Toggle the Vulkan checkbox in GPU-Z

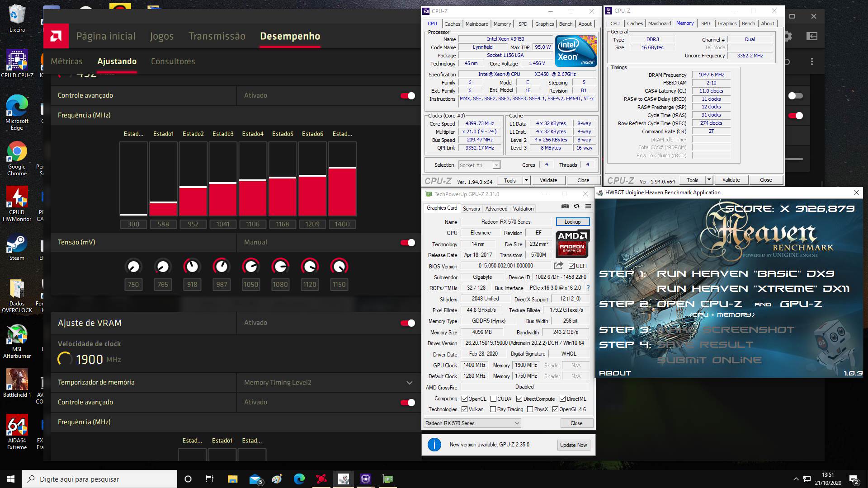click(464, 409)
